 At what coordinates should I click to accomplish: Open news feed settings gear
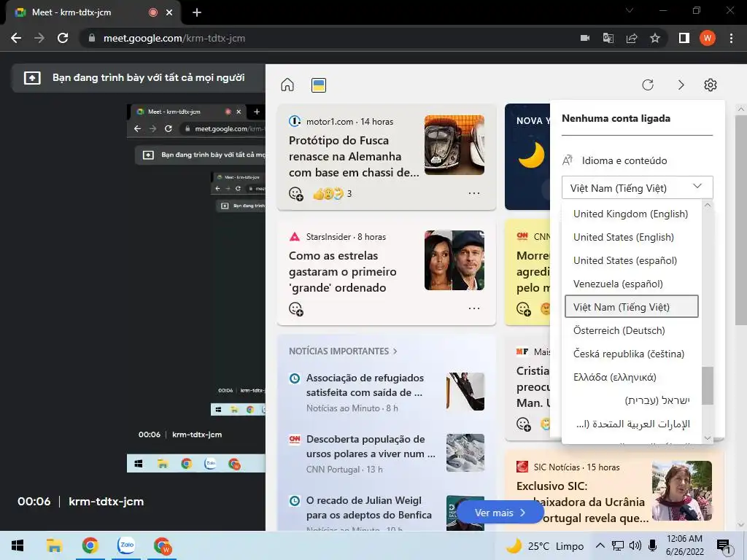(711, 85)
